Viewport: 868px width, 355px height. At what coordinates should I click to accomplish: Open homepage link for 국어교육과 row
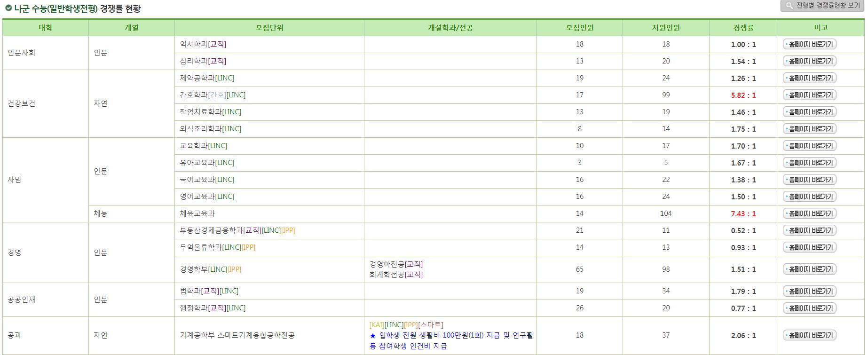tap(809, 180)
